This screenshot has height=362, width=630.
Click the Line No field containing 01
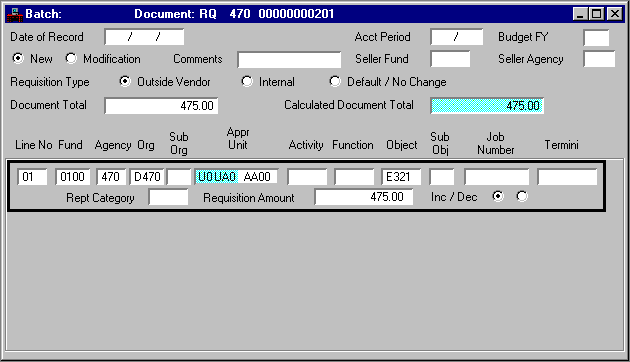click(32, 177)
